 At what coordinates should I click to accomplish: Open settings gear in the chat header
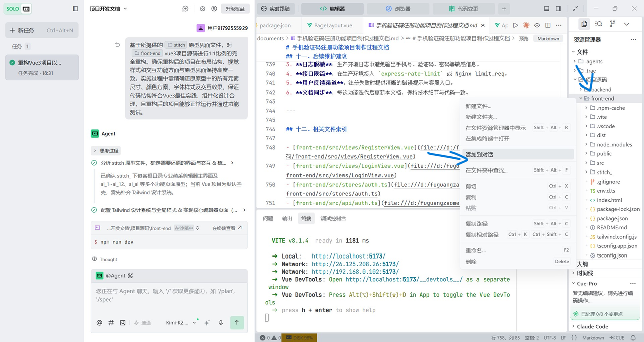point(202,9)
